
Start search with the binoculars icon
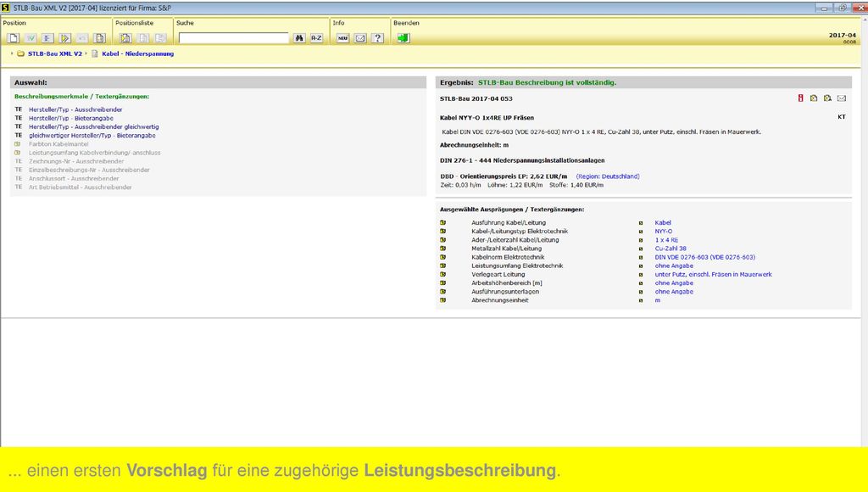[x=299, y=38]
